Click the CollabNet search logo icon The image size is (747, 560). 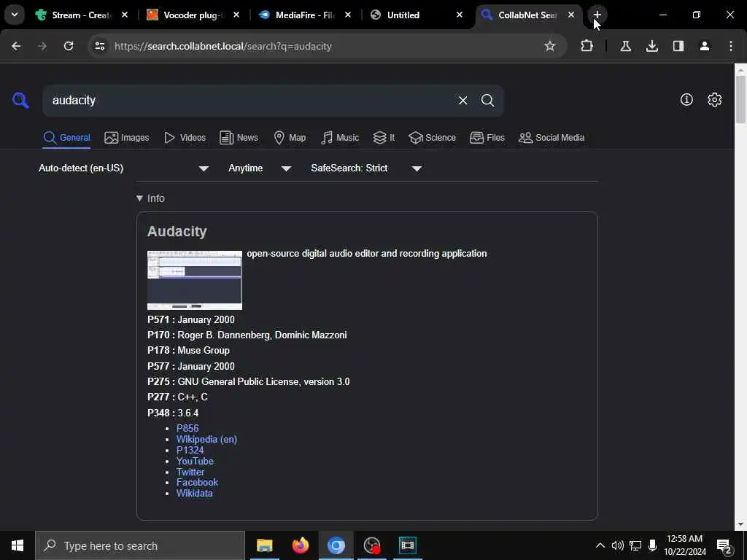[x=20, y=101]
